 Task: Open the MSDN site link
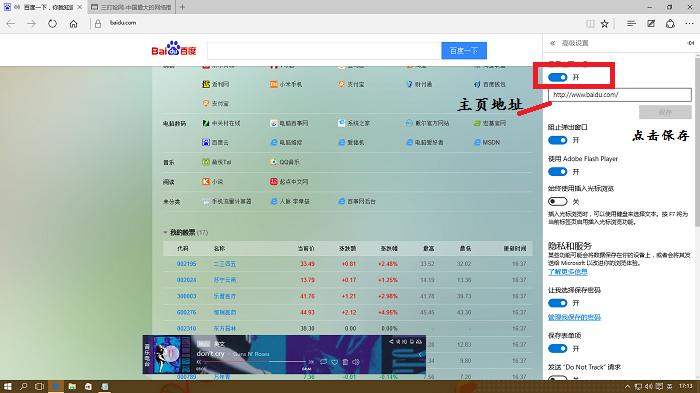pyautogui.click(x=487, y=142)
